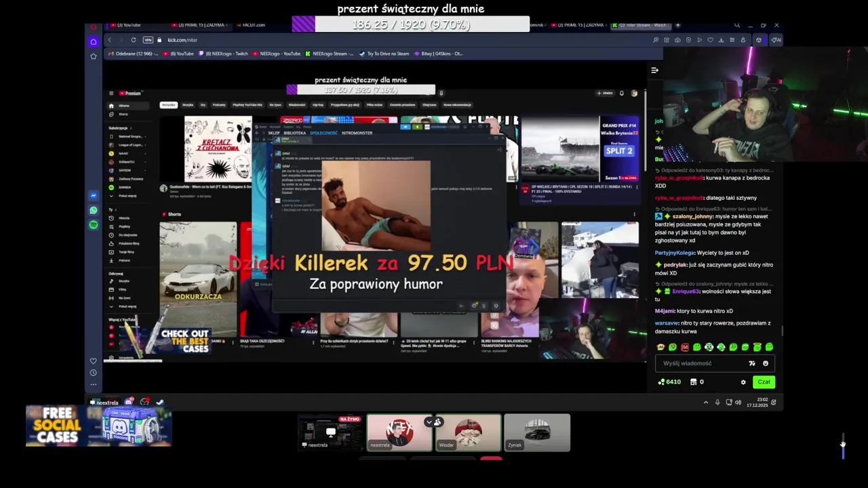Select the 'Wszystko' chip on YouTube
This screenshot has height=488, width=868.
pyautogui.click(x=168, y=105)
